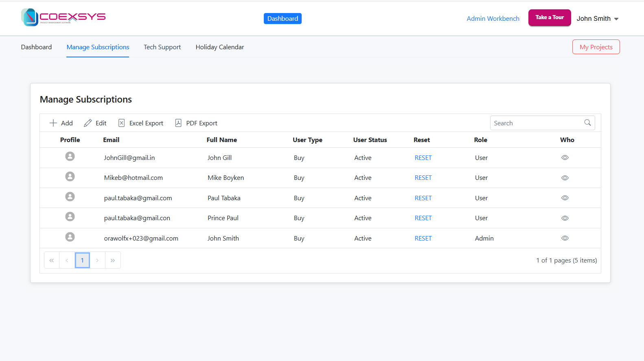The height and width of the screenshot is (361, 644).
Task: Reset password for John Smith row
Action: point(423,238)
